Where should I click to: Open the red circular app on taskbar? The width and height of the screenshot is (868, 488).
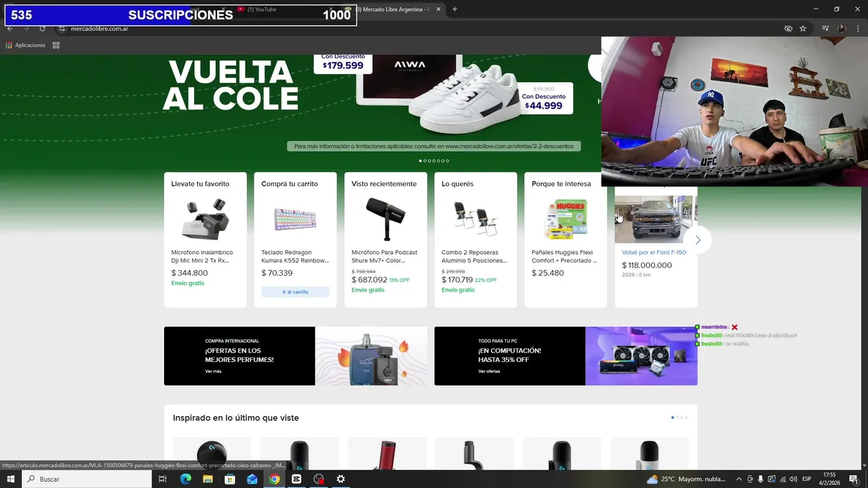[x=319, y=479]
